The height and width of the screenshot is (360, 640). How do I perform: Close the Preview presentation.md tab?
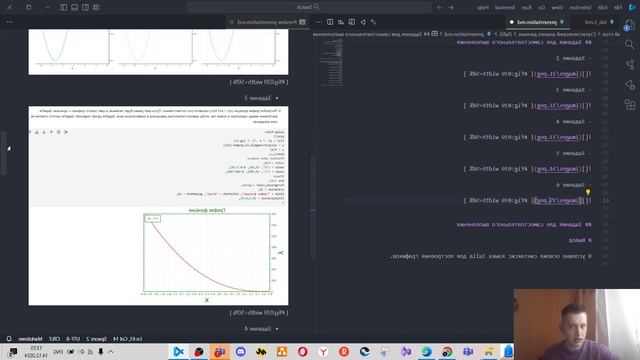[231, 22]
